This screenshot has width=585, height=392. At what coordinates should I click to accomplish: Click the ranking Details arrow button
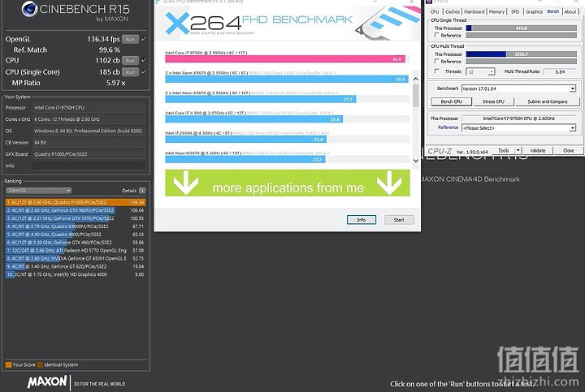click(142, 191)
